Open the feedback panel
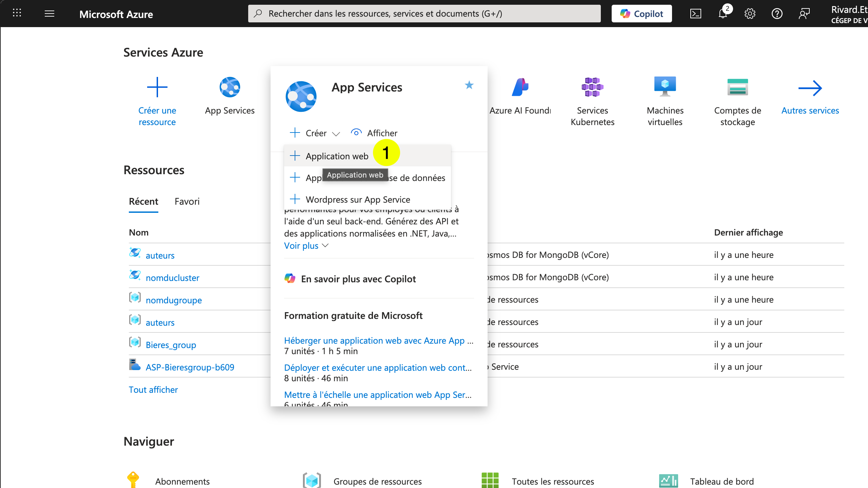 pyautogui.click(x=804, y=14)
